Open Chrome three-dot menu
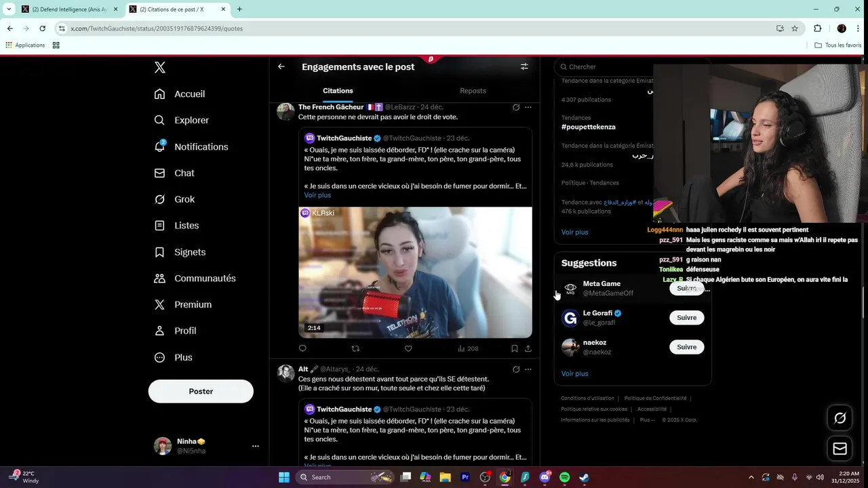 pos(859,28)
